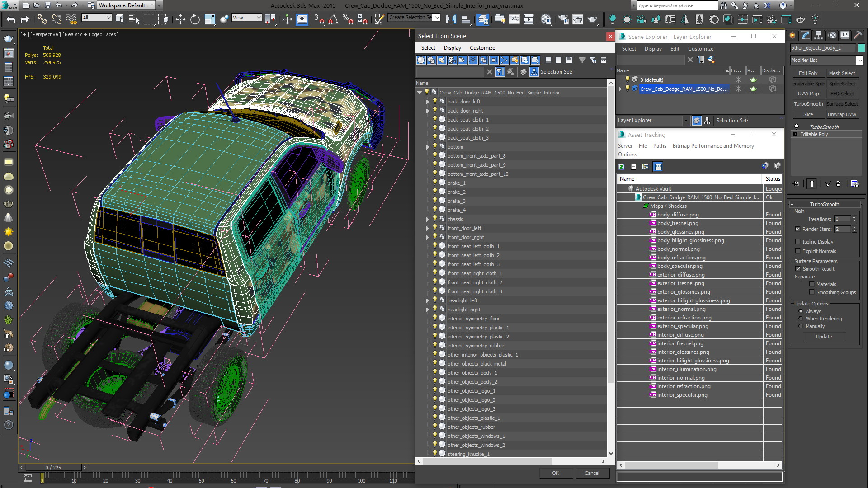This screenshot has height=488, width=868.
Task: Open the Modifier List dropdown
Action: tap(859, 60)
